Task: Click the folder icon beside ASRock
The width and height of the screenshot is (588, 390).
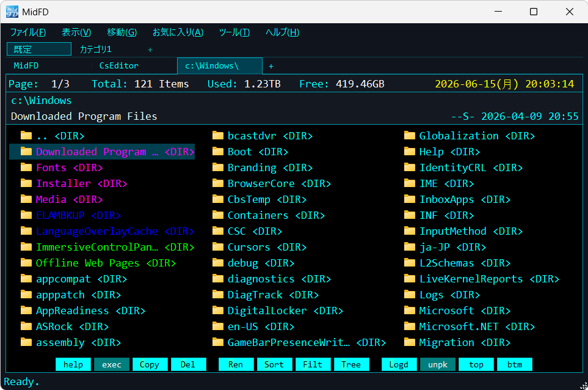Action: 26,326
